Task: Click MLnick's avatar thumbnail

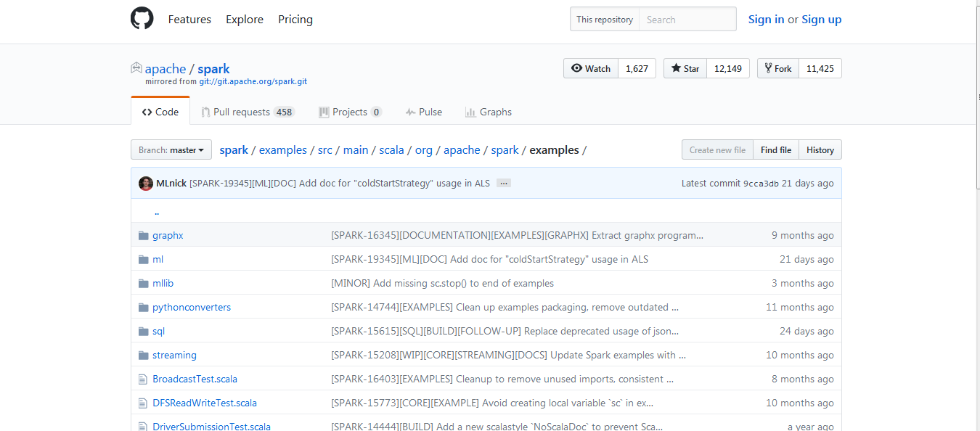Action: pos(146,183)
